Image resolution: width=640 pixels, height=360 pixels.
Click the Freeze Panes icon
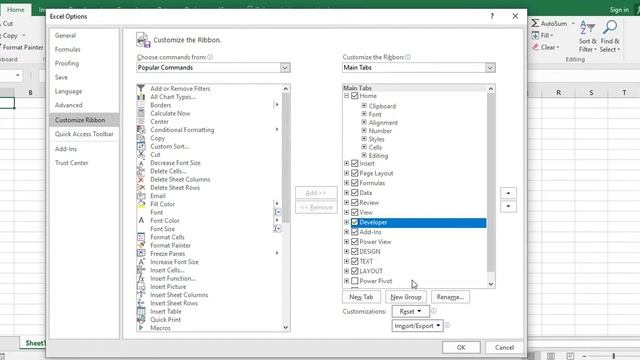click(x=141, y=253)
